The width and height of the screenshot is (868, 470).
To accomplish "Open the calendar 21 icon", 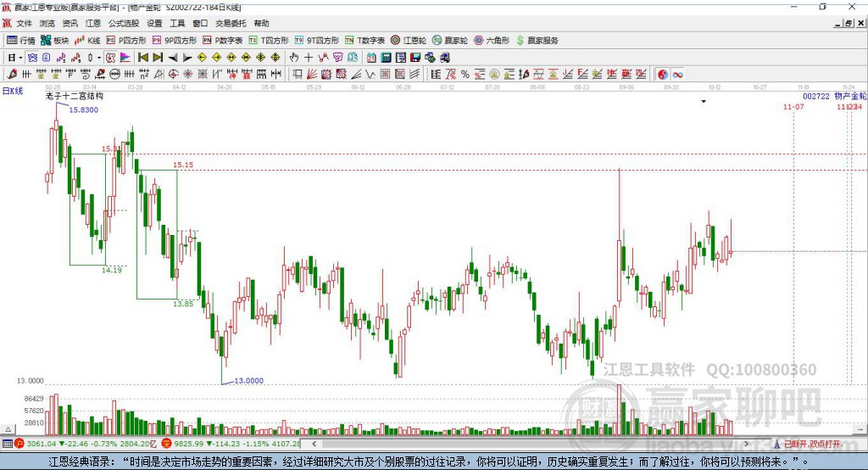I will tap(371, 58).
